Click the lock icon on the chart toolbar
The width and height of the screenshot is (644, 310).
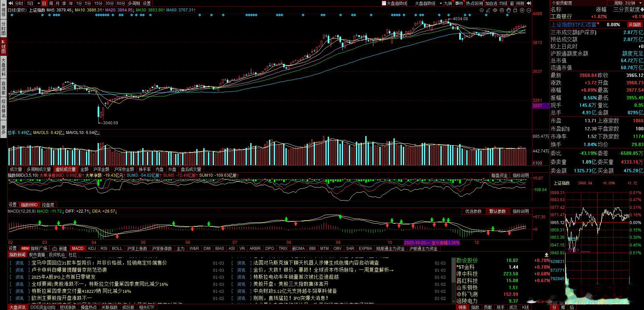click(516, 10)
